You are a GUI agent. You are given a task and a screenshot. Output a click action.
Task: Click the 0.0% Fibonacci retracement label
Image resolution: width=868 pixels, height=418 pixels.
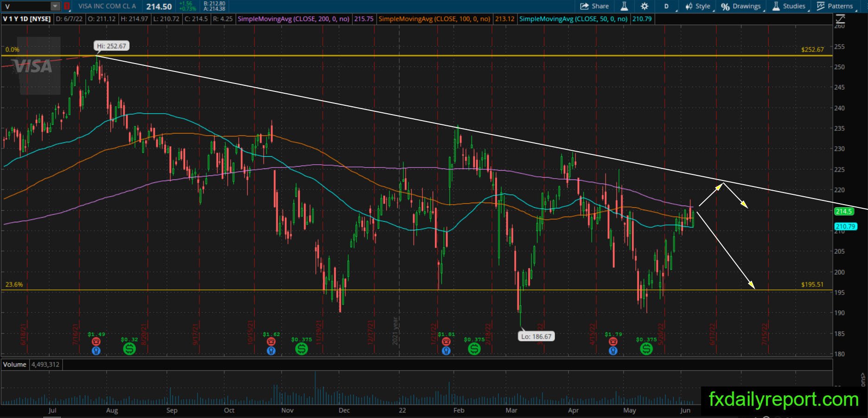(13, 50)
